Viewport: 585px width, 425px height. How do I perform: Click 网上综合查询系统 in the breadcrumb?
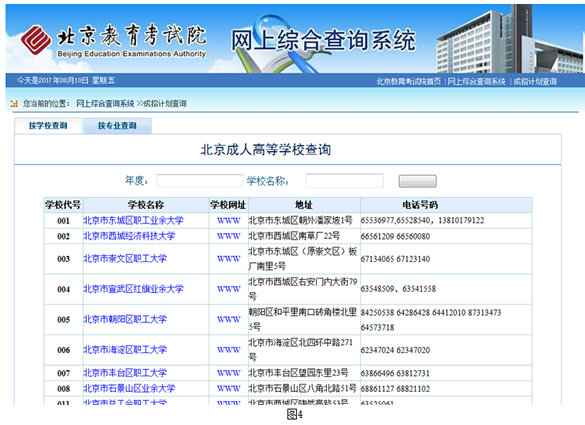pos(105,103)
